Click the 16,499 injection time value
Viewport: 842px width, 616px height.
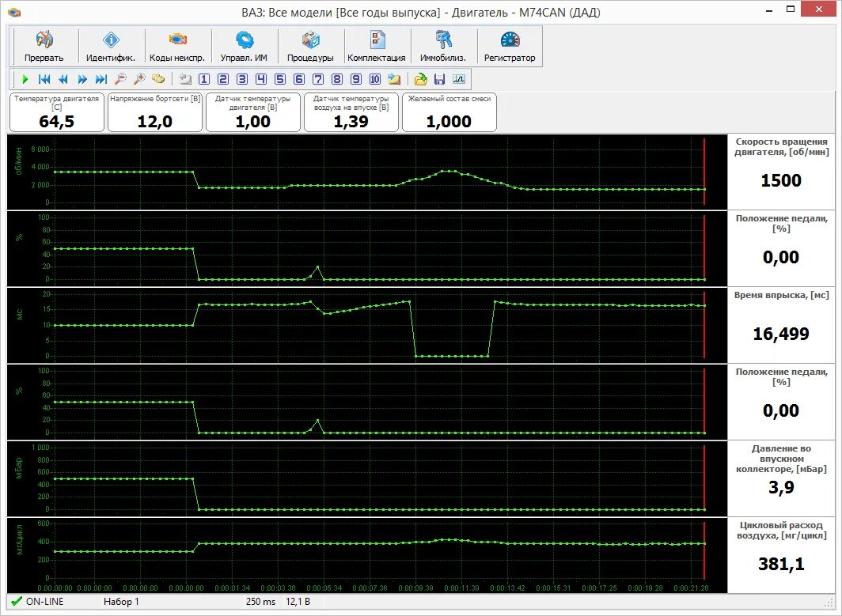[781, 334]
